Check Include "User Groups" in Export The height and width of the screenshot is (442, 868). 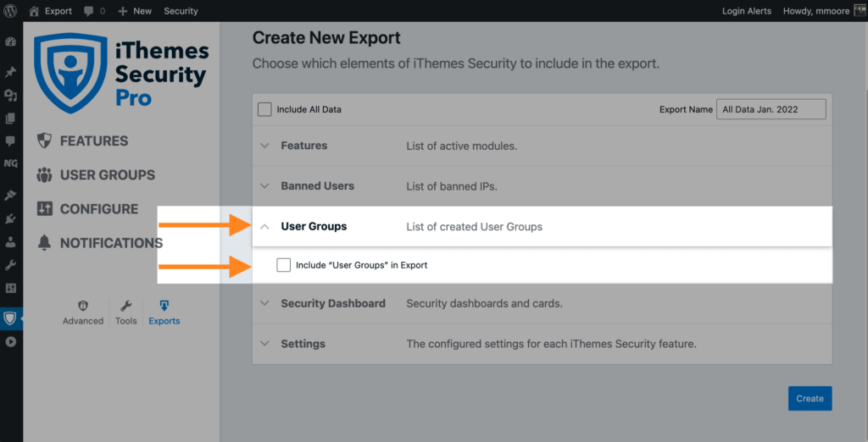point(283,265)
